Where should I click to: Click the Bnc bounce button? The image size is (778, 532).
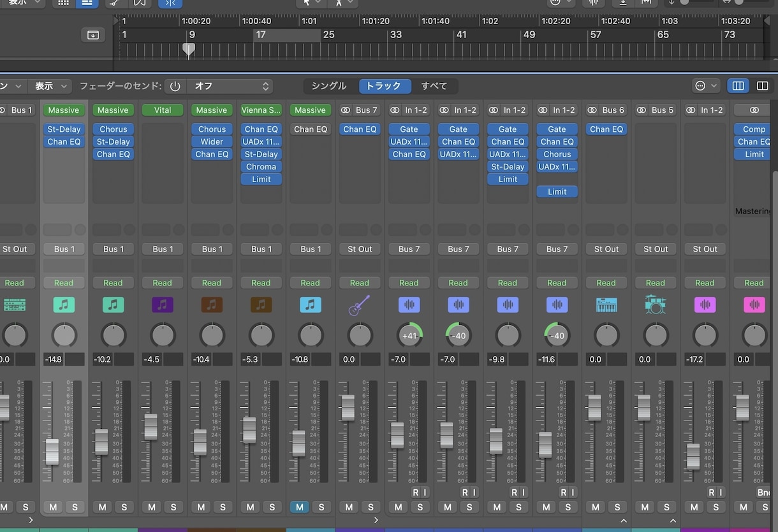coord(764,492)
